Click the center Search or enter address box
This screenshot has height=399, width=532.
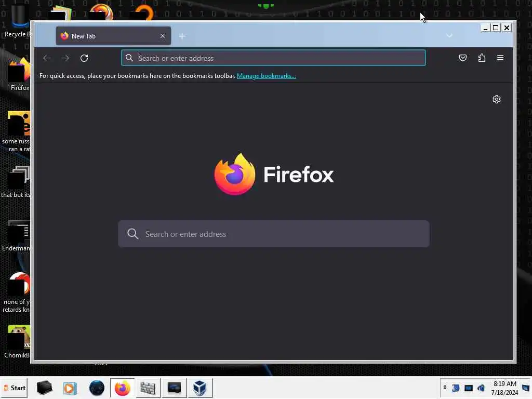(x=273, y=234)
